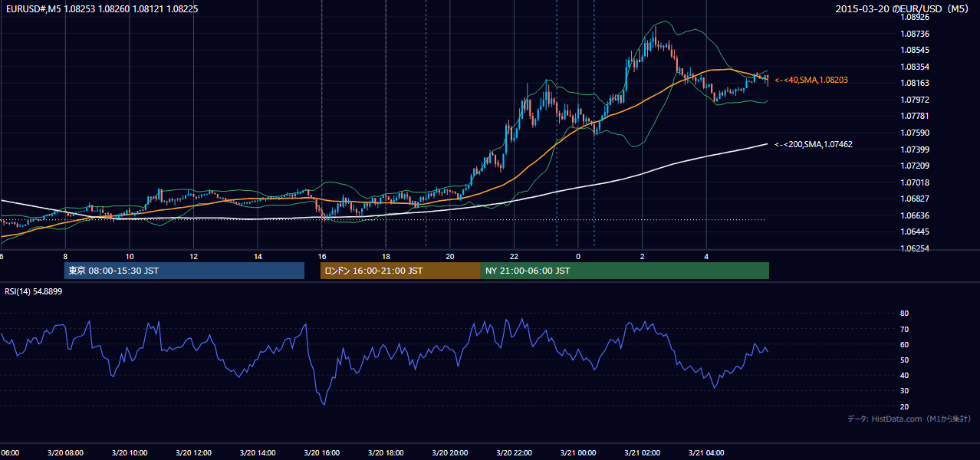The image size is (980, 460).
Task: Click the 40 SMA label showing 1.08203
Action: tap(811, 80)
